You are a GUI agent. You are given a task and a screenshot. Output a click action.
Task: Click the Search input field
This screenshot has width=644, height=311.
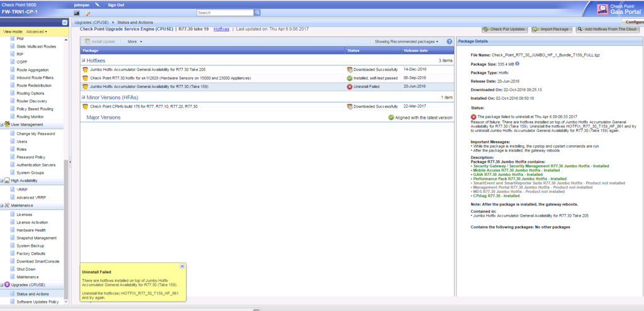tap(225, 13)
